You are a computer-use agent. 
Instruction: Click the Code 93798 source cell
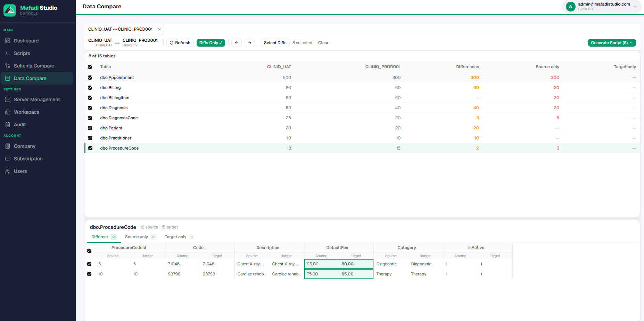[x=182, y=274]
